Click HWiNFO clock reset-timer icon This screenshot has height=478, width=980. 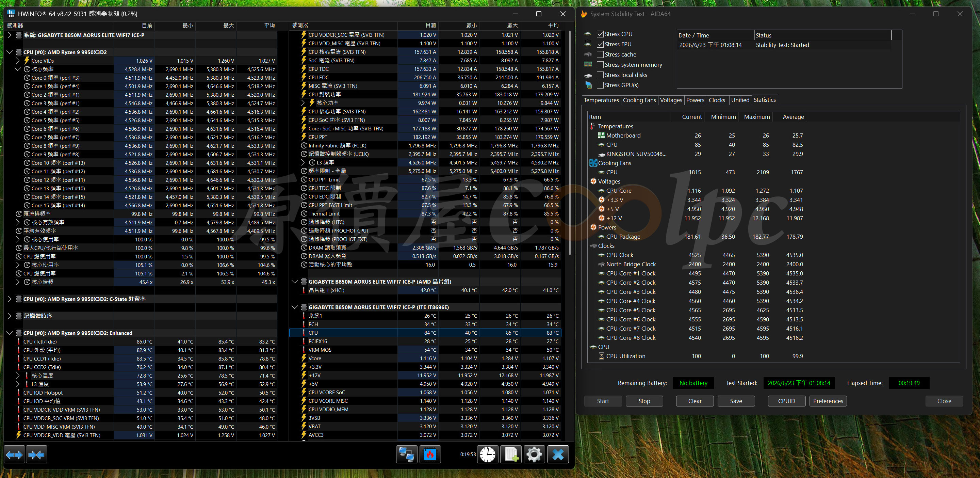coord(487,455)
